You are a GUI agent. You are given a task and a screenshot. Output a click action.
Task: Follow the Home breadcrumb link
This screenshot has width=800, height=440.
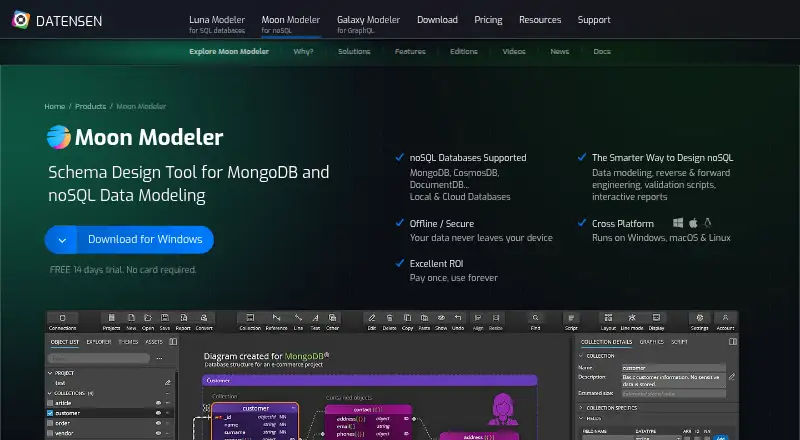coord(55,106)
